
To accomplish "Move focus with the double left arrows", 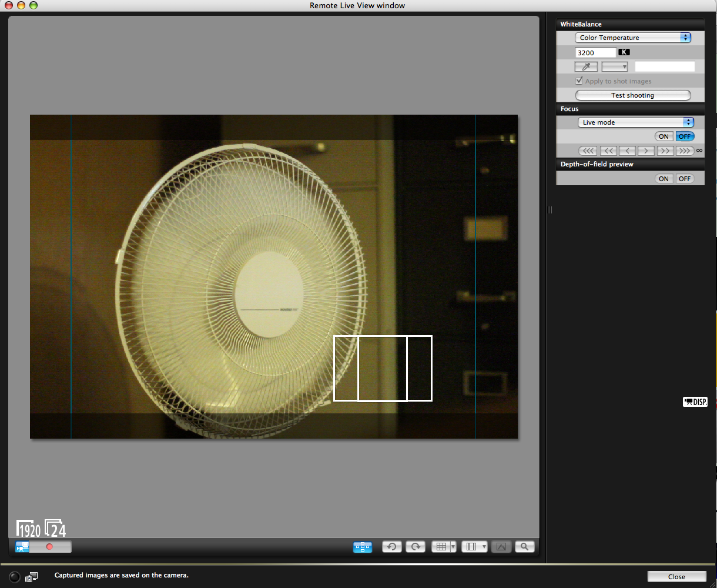I will (608, 151).
